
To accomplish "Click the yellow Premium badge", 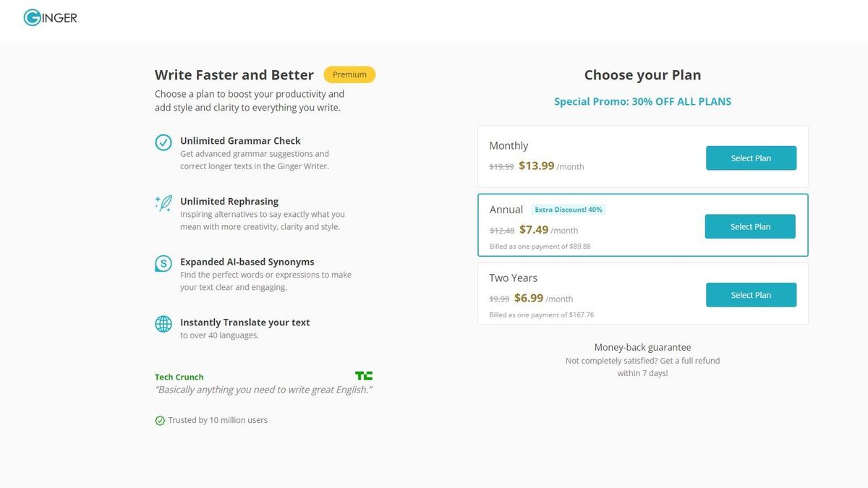I will point(349,74).
